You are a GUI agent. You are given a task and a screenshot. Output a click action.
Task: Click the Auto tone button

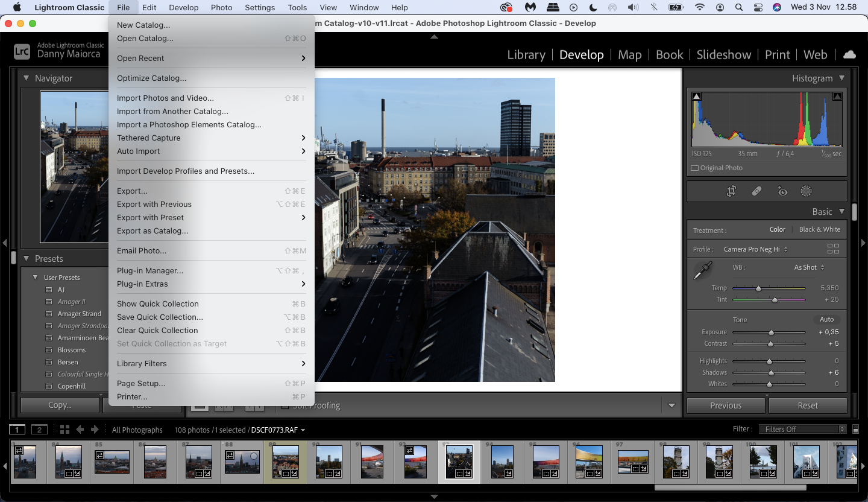826,319
